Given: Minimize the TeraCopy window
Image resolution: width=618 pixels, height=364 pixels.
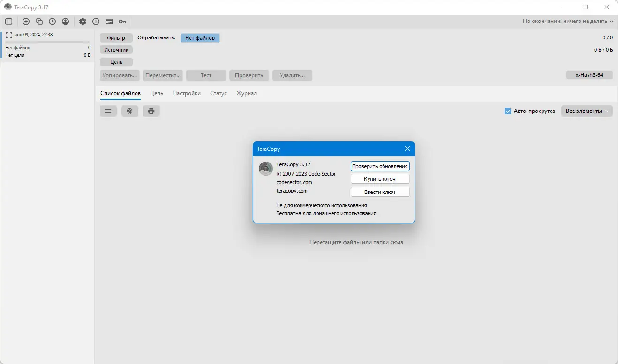Looking at the screenshot, I should coord(564,7).
